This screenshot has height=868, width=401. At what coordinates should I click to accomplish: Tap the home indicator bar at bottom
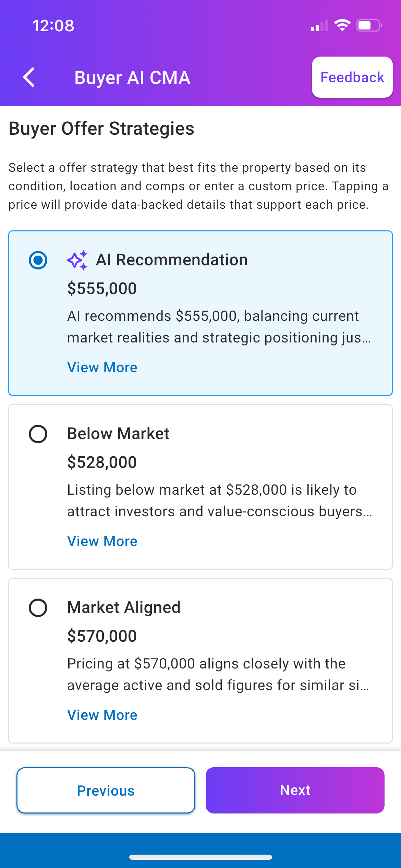point(200,857)
